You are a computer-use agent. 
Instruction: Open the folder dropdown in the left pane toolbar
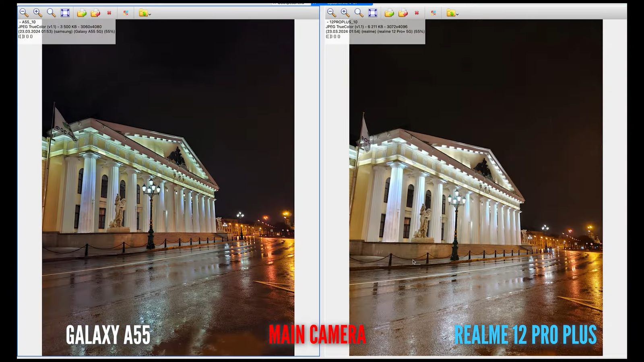point(145,13)
